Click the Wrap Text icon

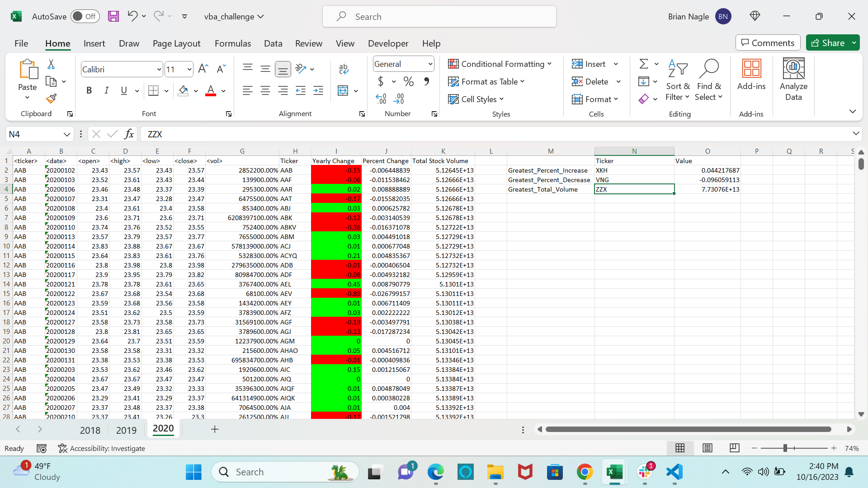coord(344,69)
